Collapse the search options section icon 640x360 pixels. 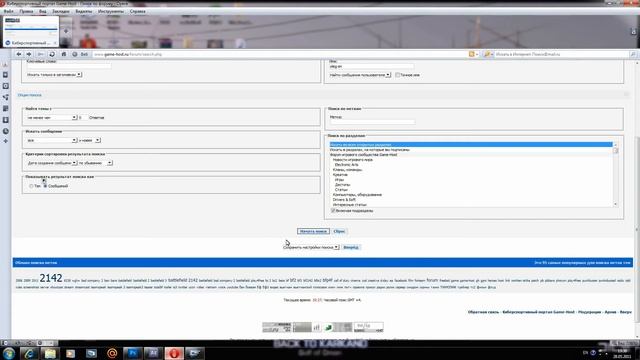627,95
